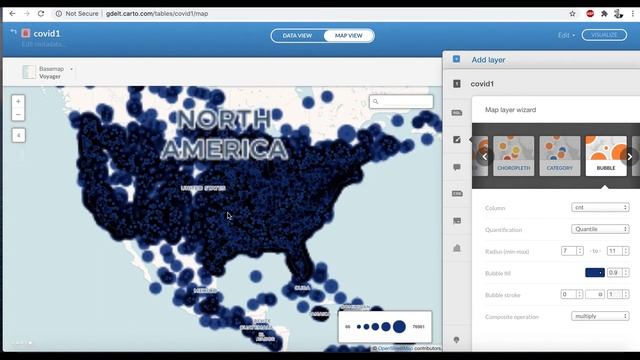Screen dimensions: 640x360
Task: Switch to Data View tab
Action: point(297,36)
